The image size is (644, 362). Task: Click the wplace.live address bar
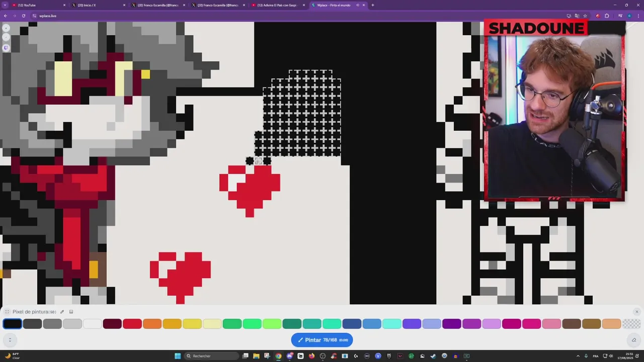[x=302, y=16]
